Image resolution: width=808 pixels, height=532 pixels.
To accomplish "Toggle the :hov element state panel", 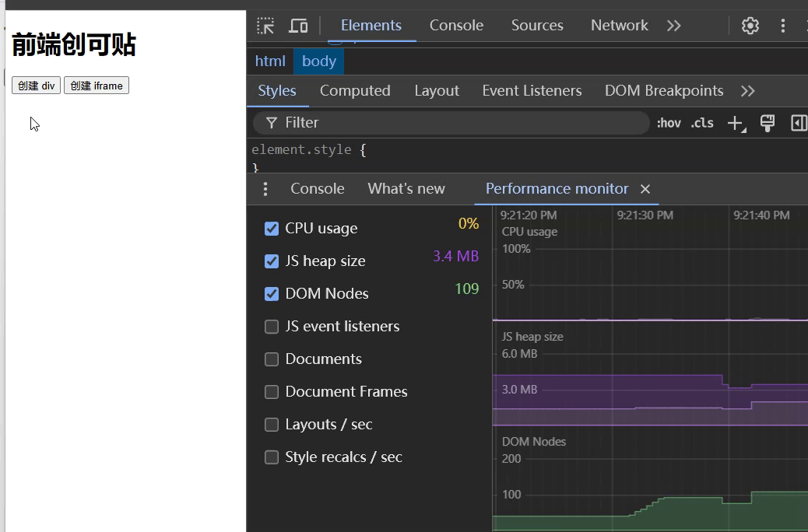I will click(x=669, y=123).
